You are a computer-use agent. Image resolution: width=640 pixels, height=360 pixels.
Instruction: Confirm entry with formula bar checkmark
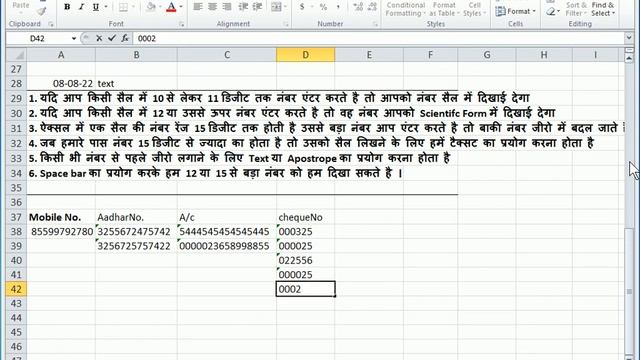click(112, 38)
